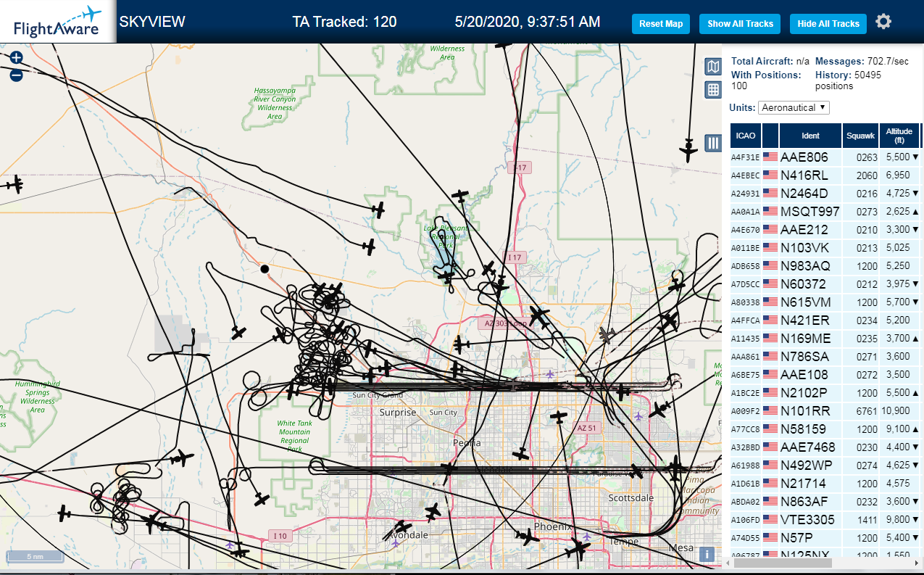924x575 pixels.
Task: Click the Hide All Tracks button
Action: coord(828,24)
